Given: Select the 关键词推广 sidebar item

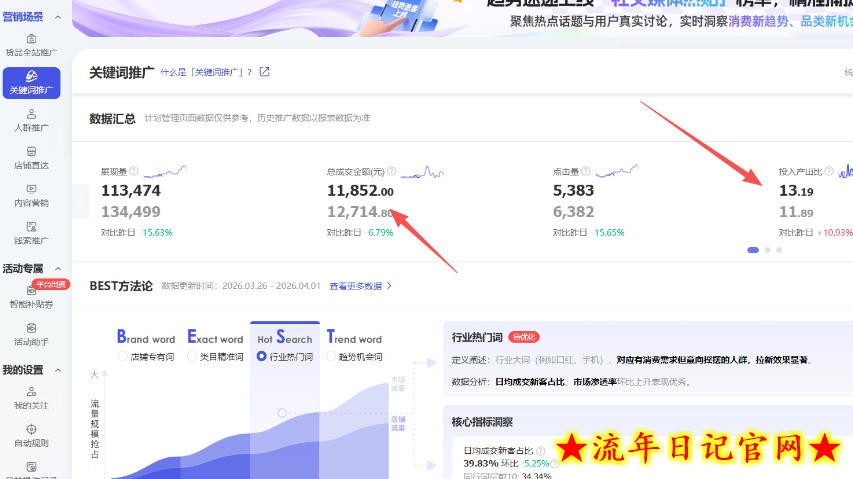Looking at the screenshot, I should click(x=31, y=83).
